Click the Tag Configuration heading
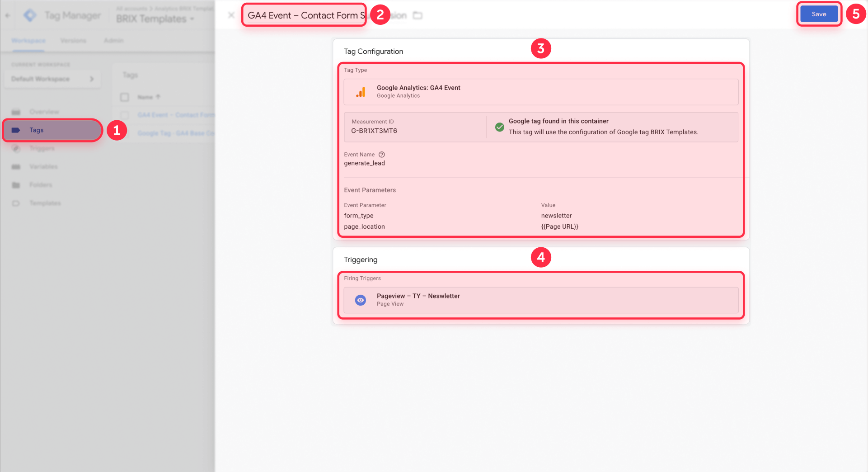 click(374, 52)
